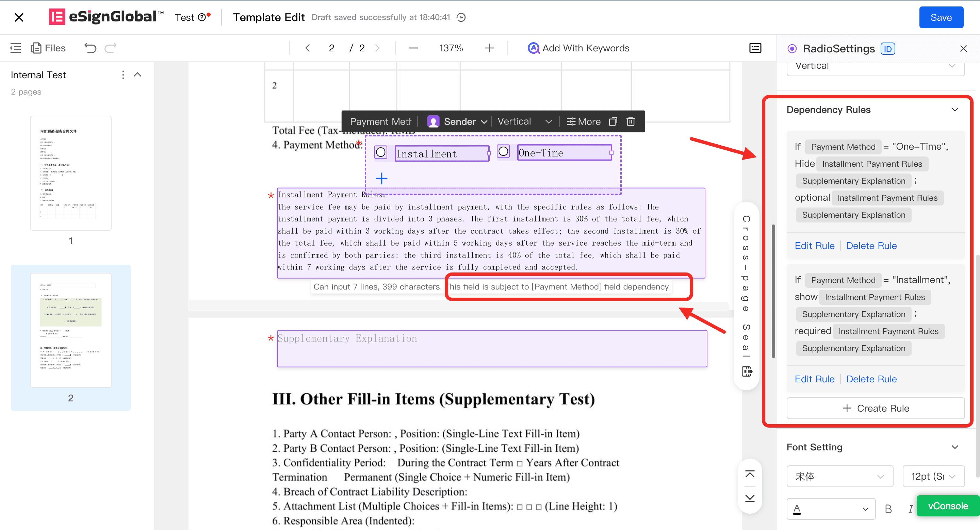
Task: Edit Rule for the Installment condition
Action: (815, 379)
